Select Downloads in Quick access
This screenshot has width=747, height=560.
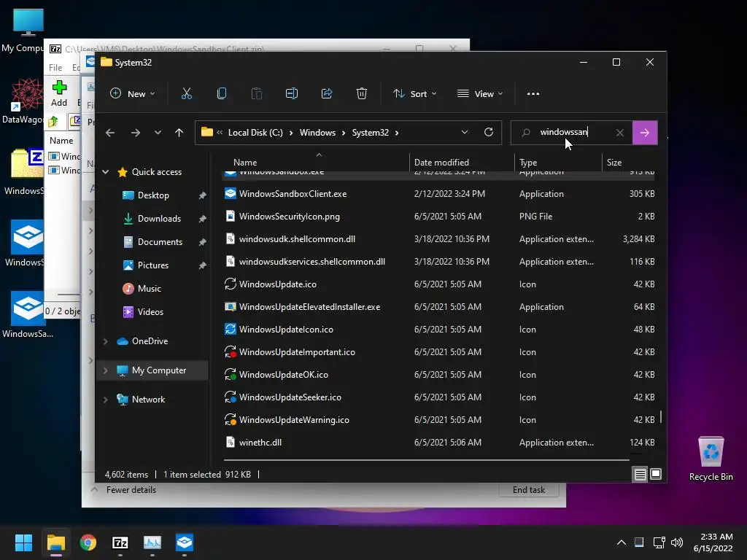point(159,219)
